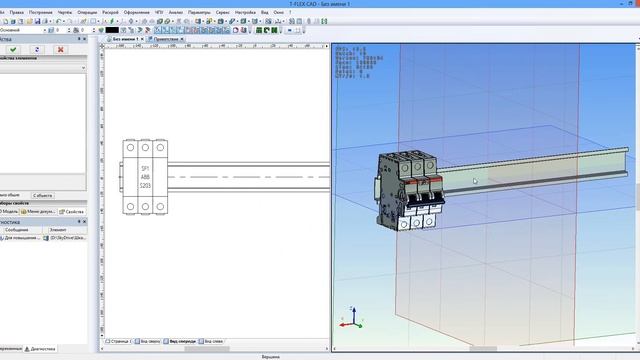640x360 pixels.
Task: Select the Для повышения diagnostics message row
Action: pyautogui.click(x=20, y=238)
